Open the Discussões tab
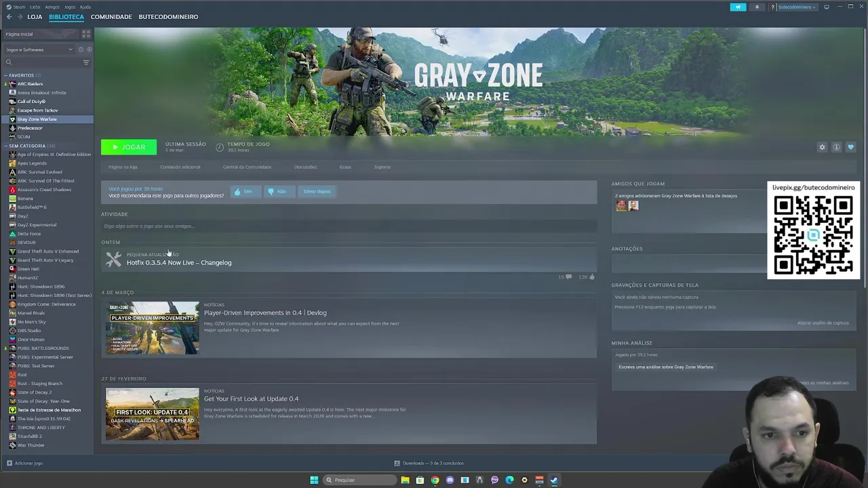The width and height of the screenshot is (868, 488). (306, 167)
